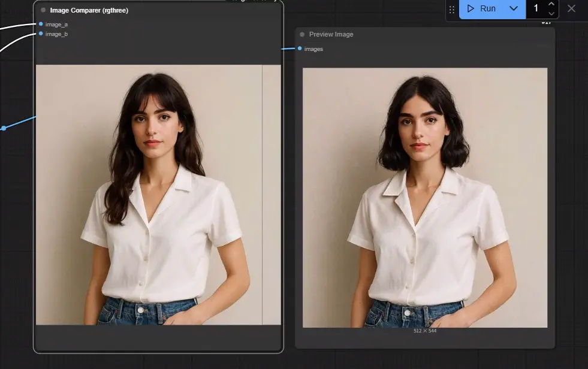588x369 pixels.
Task: Click the blue link endpoint dot at left edge
Action: coord(4,128)
